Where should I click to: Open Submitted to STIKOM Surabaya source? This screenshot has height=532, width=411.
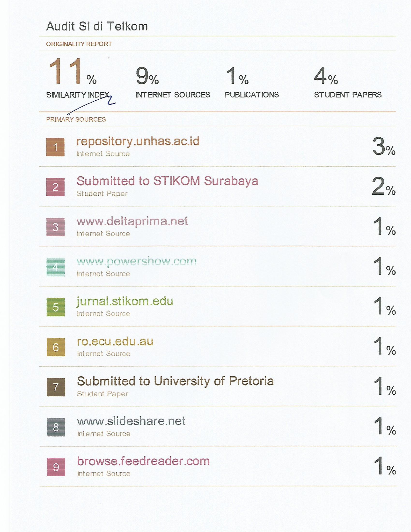(167, 181)
